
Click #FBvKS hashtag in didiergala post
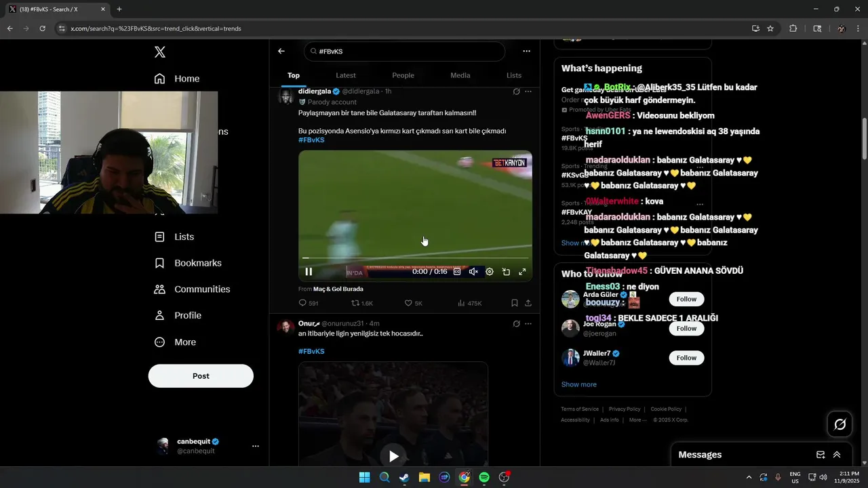(311, 140)
